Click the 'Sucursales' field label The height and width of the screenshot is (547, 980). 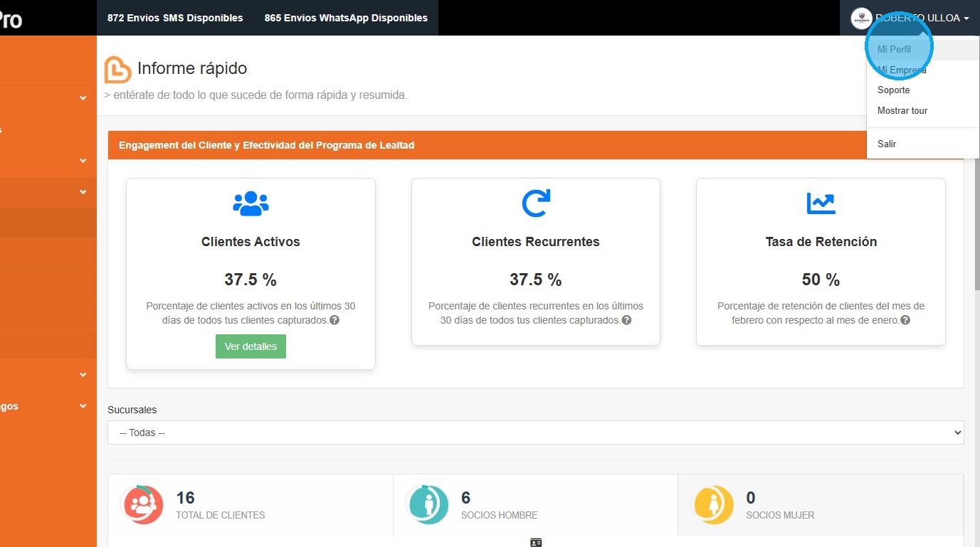pos(132,410)
